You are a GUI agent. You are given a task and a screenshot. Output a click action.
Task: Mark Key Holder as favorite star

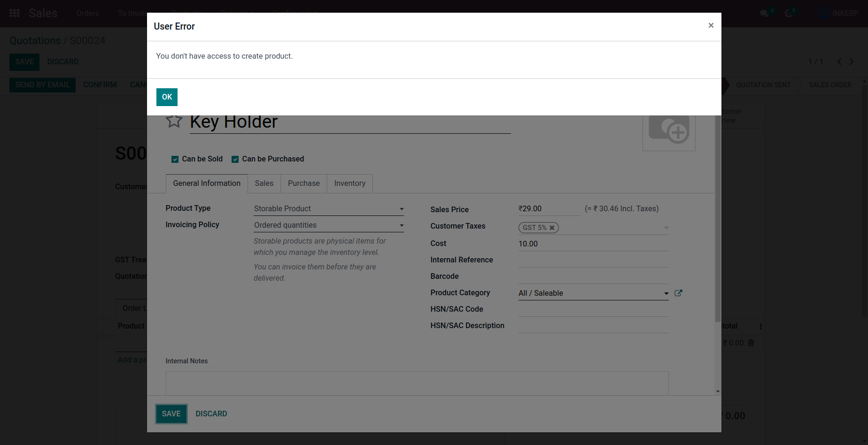click(x=174, y=121)
